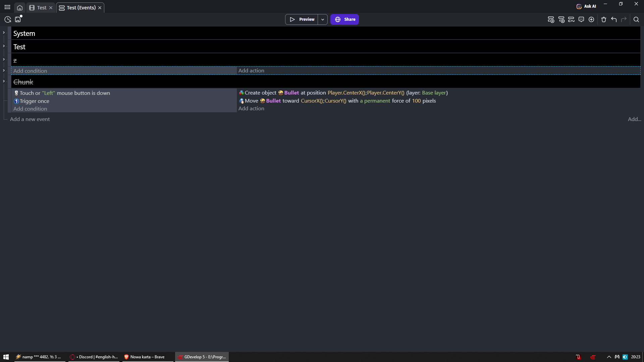Screen dimensions: 644x362
Task: Expand the System group chevron
Action: coord(4,33)
